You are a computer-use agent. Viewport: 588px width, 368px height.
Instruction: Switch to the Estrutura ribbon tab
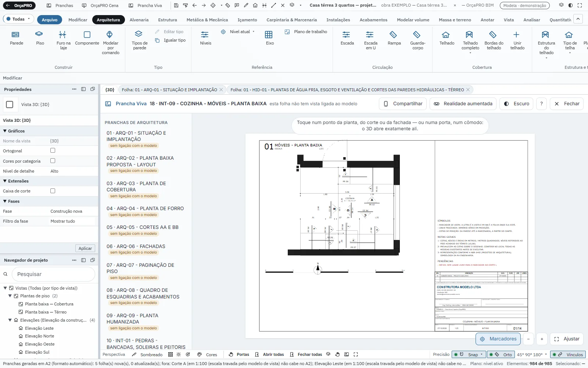point(167,20)
